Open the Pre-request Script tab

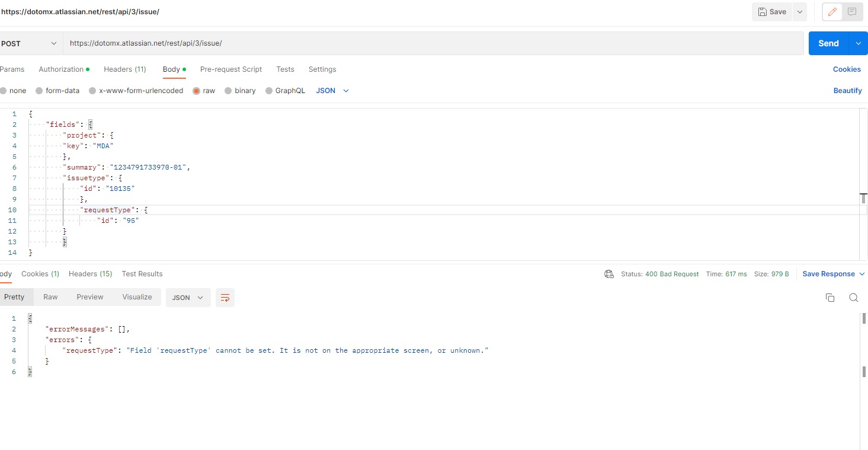(231, 69)
